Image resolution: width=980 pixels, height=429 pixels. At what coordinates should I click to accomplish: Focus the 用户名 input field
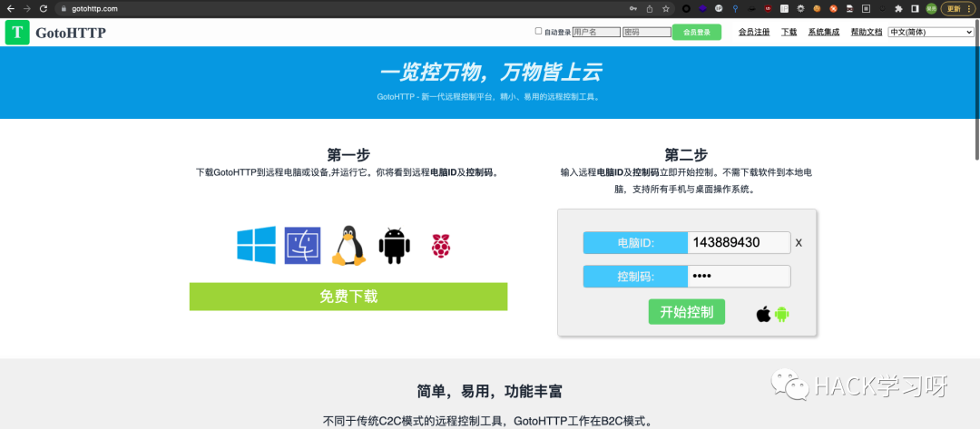tap(596, 32)
